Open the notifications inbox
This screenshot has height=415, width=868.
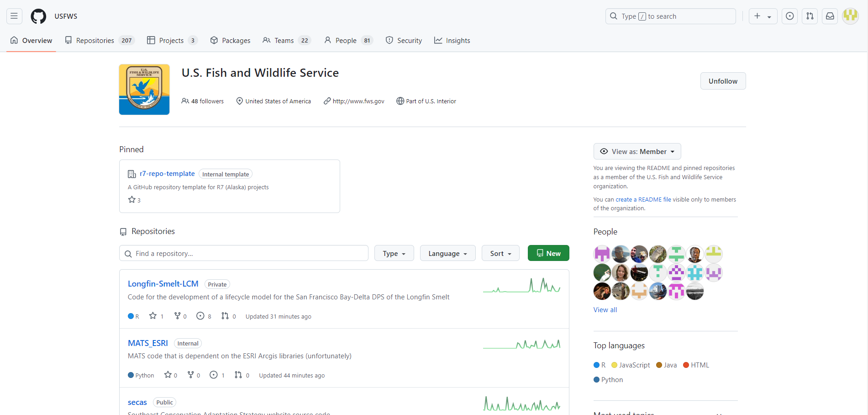(x=830, y=16)
